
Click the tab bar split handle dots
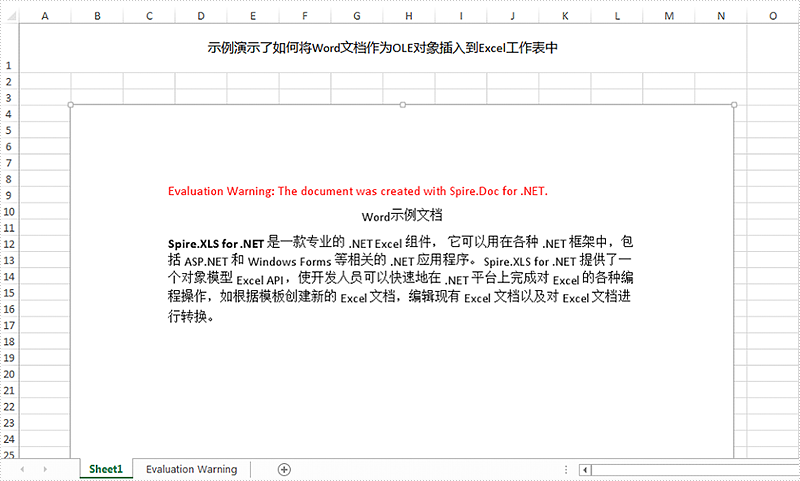(567, 469)
